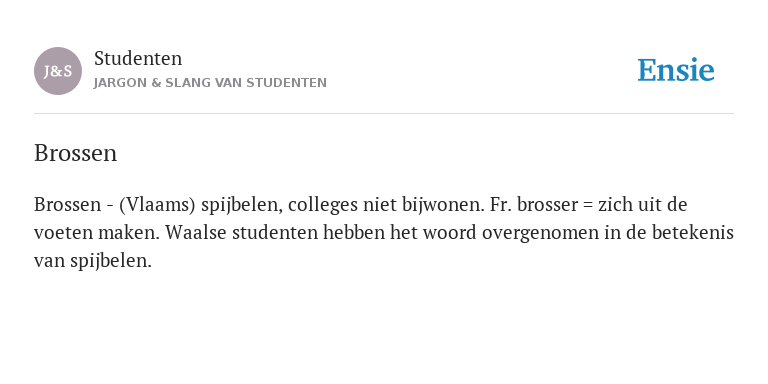
Task: Open the Ensie logo in the header
Action: coord(675,70)
